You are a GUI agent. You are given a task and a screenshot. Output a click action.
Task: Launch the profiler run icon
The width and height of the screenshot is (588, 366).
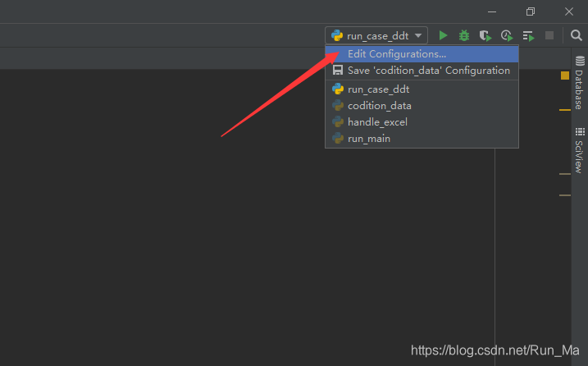tap(507, 35)
